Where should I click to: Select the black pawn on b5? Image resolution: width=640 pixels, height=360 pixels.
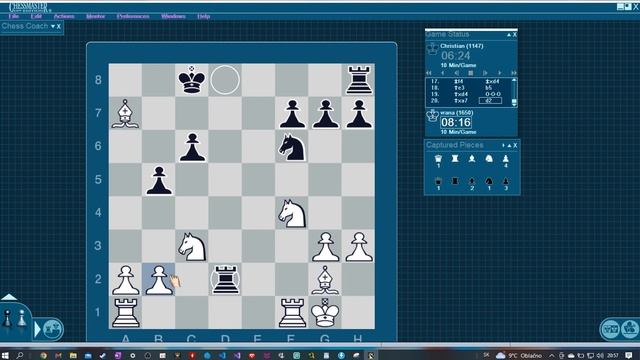click(159, 180)
